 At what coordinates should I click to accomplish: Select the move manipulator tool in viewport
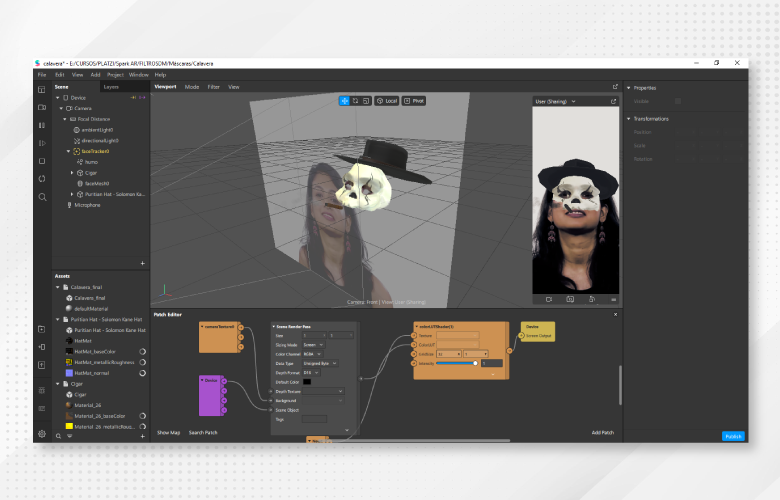(344, 101)
